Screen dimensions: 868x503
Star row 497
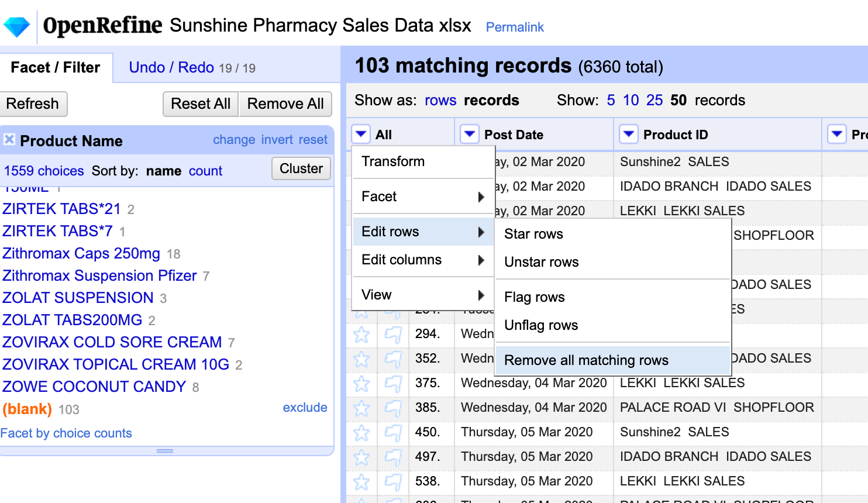[361, 457]
